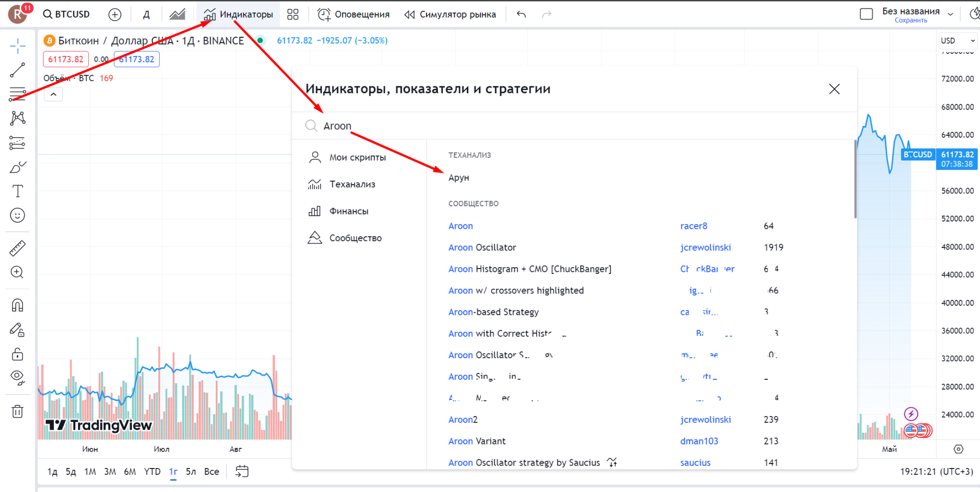This screenshot has height=492, width=980.
Task: Select the Text tool in sidebar
Action: [x=18, y=191]
